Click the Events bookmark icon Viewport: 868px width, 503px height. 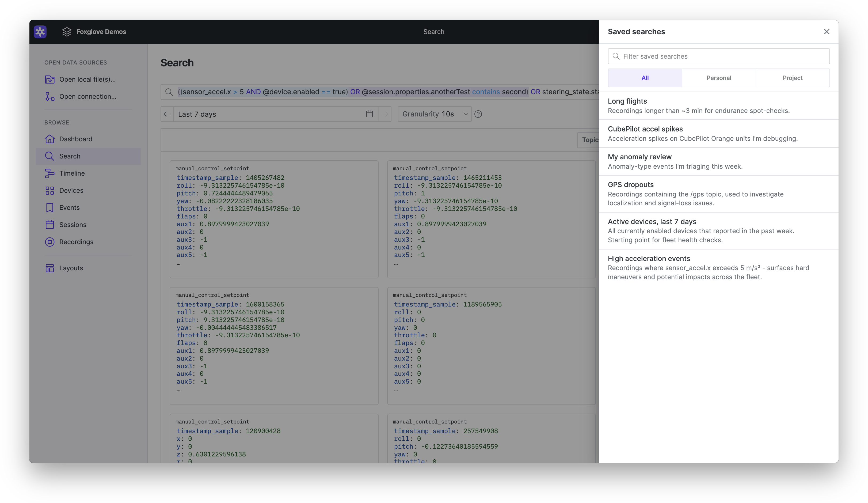coord(50,208)
